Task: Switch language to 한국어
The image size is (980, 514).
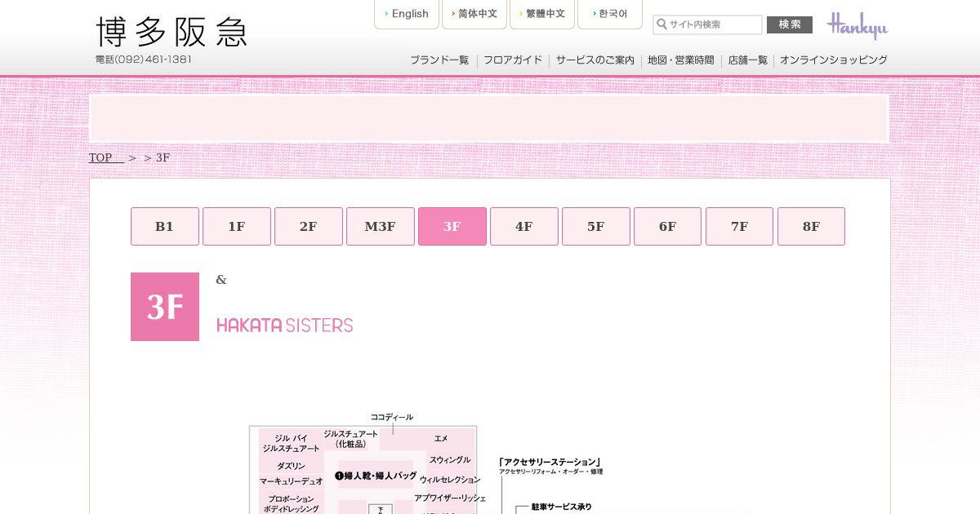Action: coord(610,14)
